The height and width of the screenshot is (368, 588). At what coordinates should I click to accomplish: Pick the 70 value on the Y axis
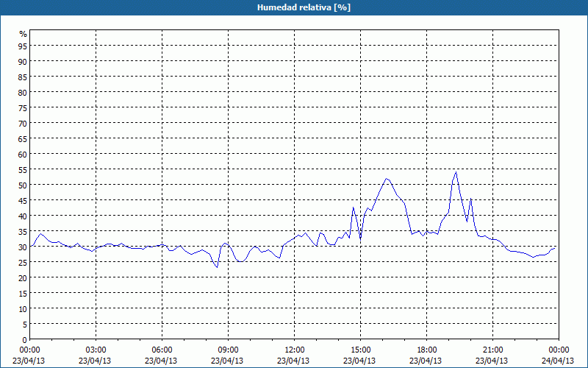(23, 123)
